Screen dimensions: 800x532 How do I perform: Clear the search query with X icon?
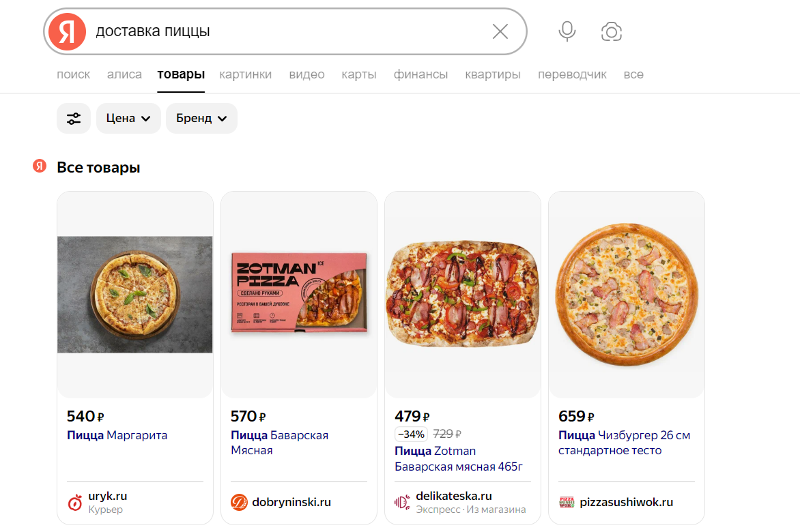pyautogui.click(x=500, y=31)
